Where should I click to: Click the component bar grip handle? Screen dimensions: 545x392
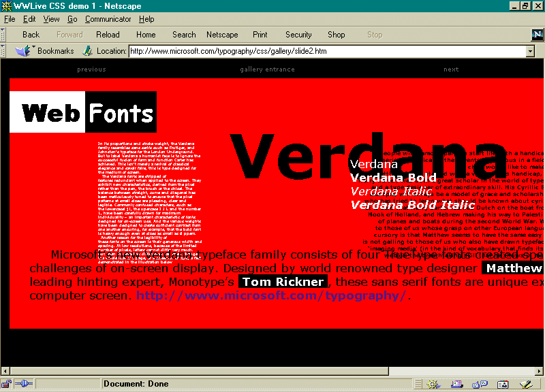pyautogui.click(x=418, y=384)
